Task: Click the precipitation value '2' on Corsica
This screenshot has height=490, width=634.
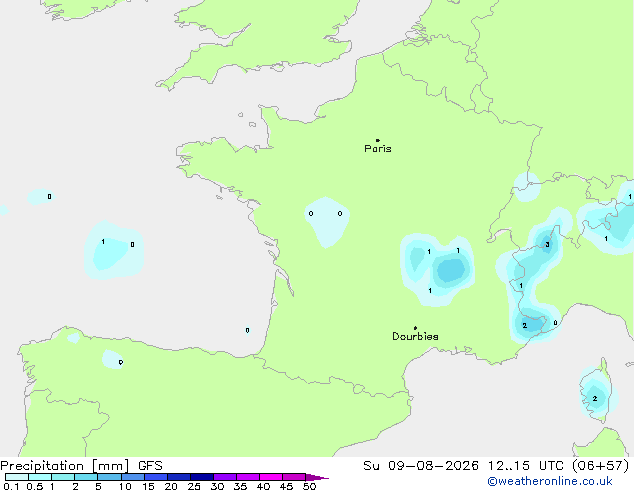Action: click(595, 399)
